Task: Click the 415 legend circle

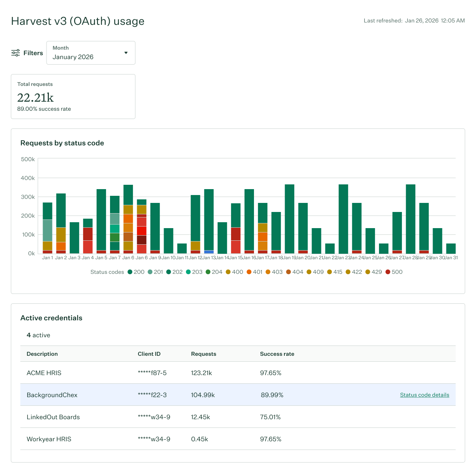Action: tap(329, 272)
